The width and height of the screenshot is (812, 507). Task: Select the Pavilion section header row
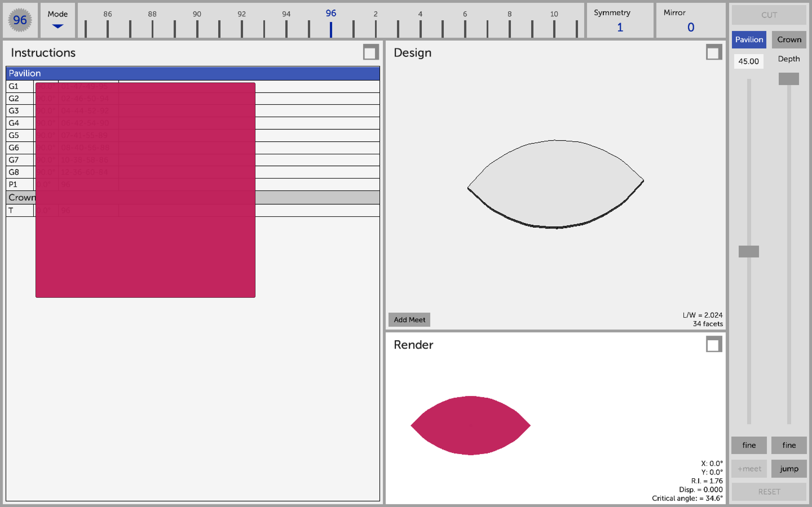click(193, 73)
